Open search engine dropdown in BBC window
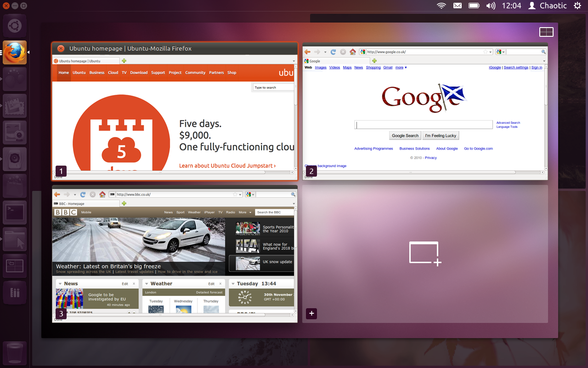Screen dimensions: 588x368 (x=253, y=195)
